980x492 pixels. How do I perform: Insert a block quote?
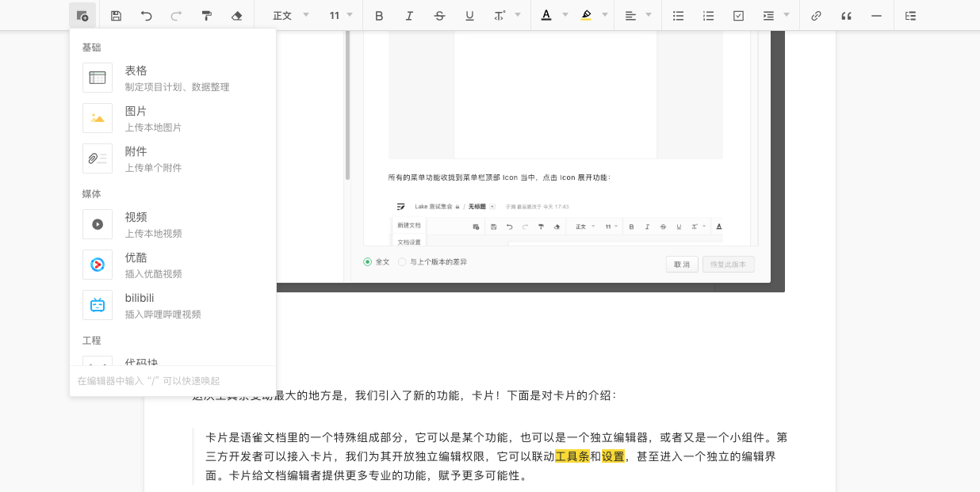846,15
